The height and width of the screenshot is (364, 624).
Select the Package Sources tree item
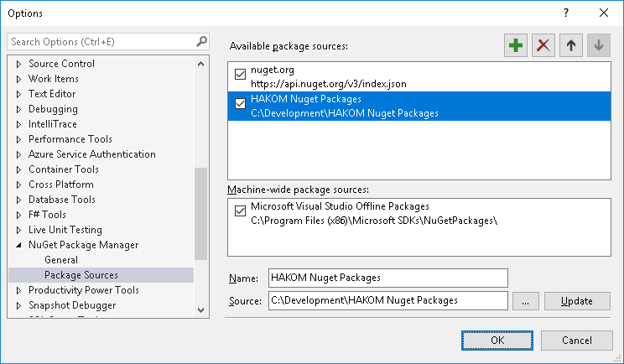pos(81,275)
